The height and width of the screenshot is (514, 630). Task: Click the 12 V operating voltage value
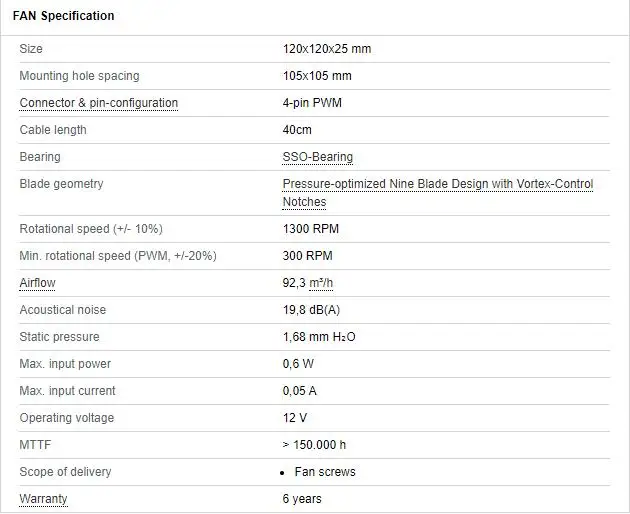coord(295,418)
